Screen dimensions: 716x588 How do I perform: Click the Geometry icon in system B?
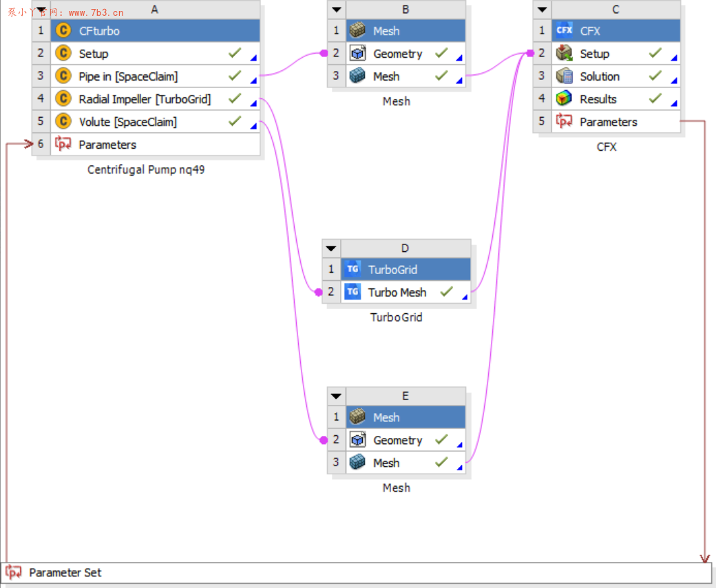click(357, 54)
